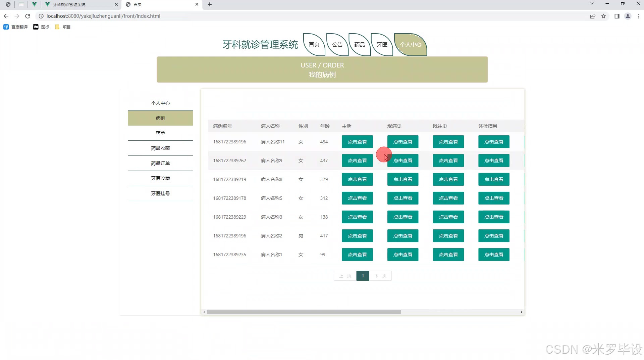This screenshot has height=360, width=644.
Task: Click case number 1681722389235
Action: click(229, 255)
